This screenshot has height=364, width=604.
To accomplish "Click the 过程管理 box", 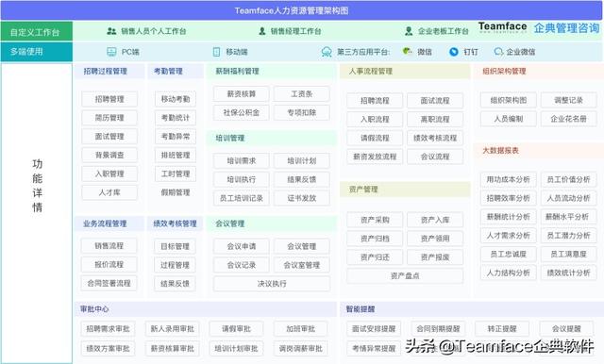I will [x=175, y=265].
